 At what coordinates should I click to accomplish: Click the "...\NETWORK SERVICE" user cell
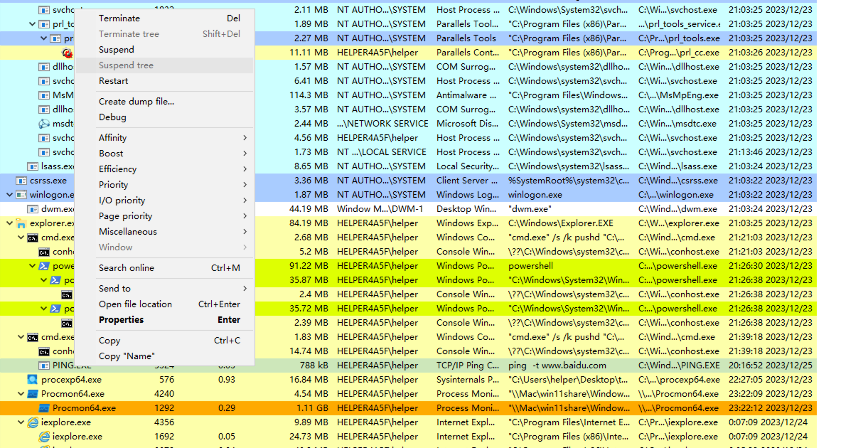[x=383, y=123]
